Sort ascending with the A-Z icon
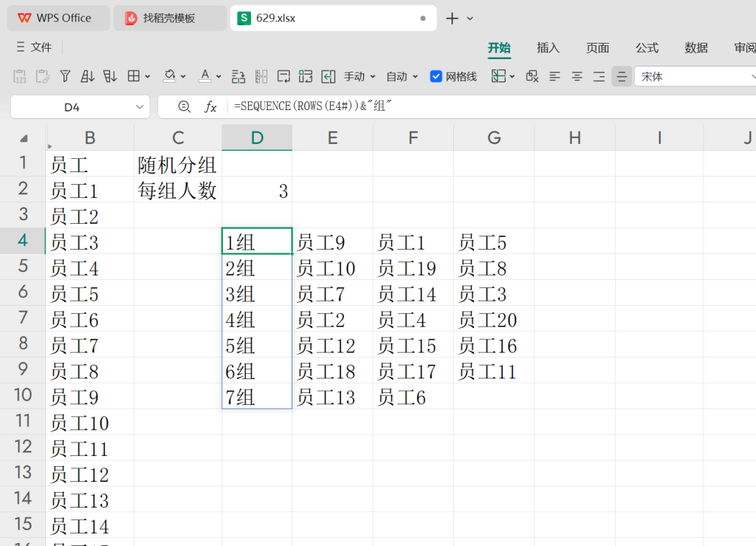The height and width of the screenshot is (546, 756). (87, 76)
